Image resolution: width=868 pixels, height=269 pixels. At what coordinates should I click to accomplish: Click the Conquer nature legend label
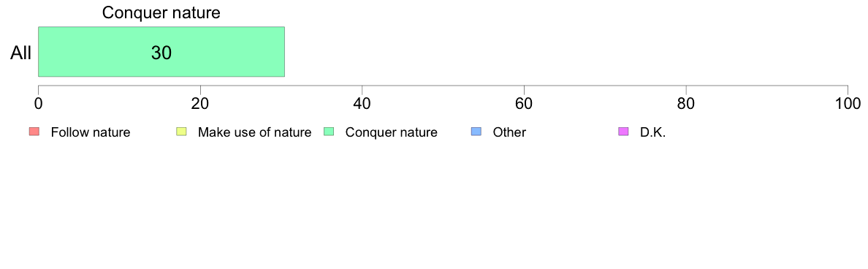392,132
